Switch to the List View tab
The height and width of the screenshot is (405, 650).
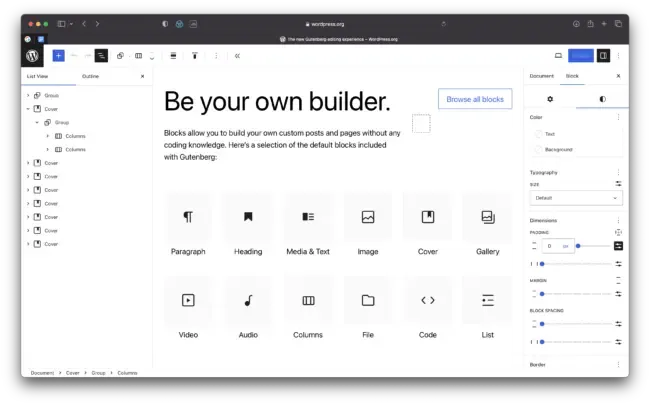pos(37,76)
